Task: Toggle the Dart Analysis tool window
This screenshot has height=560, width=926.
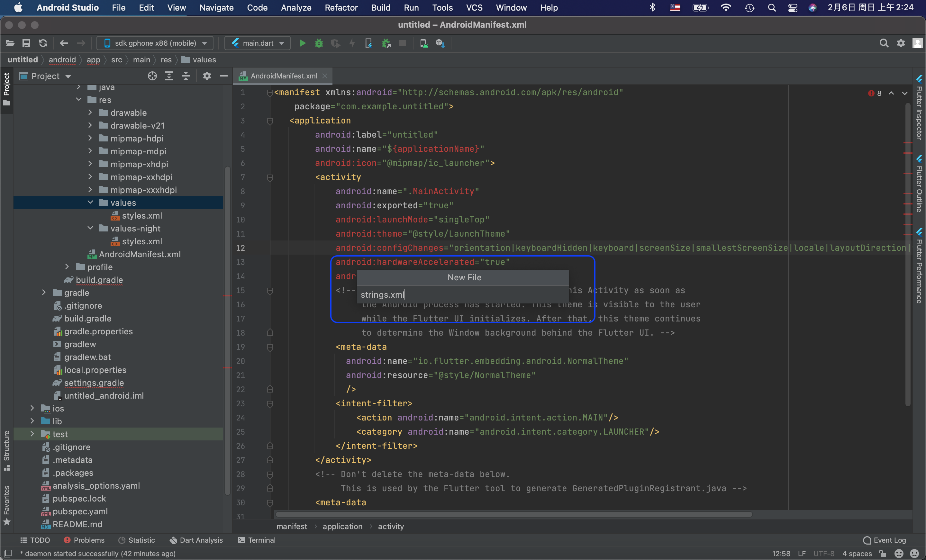Action: [x=196, y=540]
